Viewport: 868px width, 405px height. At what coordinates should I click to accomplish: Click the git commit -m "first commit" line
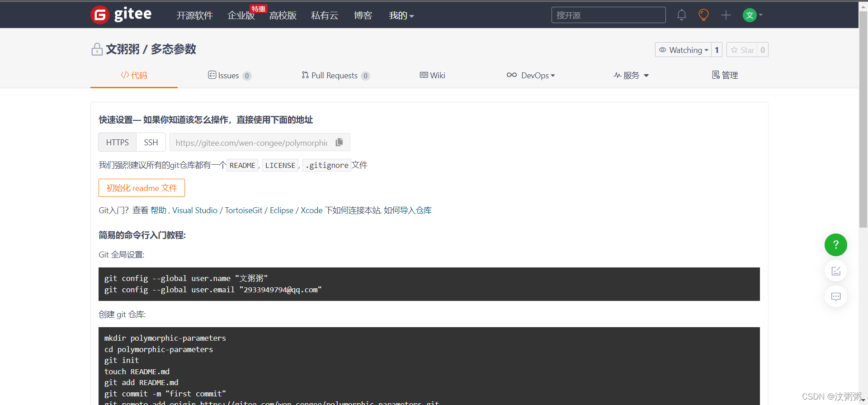[165, 394]
